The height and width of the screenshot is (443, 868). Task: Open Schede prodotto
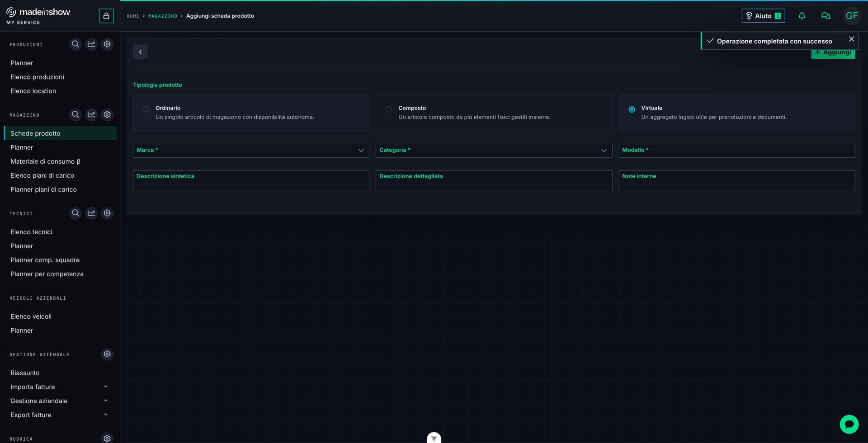tap(60, 133)
